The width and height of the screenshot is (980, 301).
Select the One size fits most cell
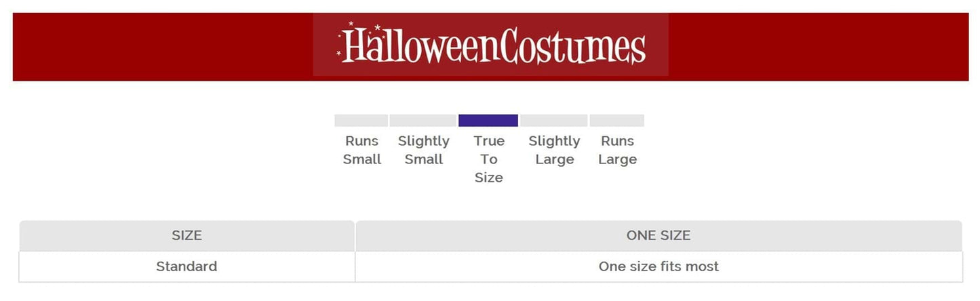point(658,266)
